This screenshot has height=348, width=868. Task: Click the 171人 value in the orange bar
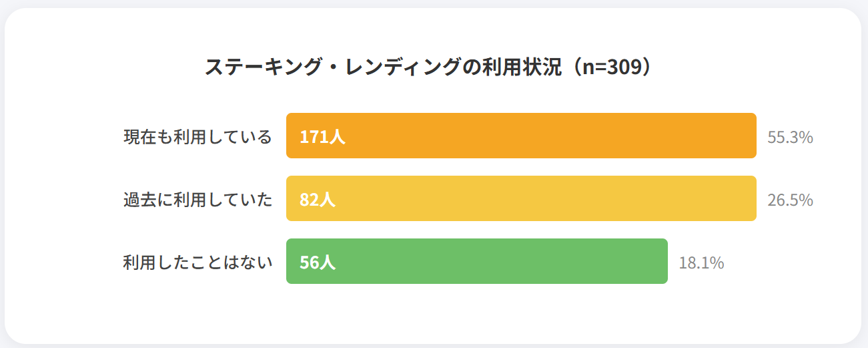[322, 137]
